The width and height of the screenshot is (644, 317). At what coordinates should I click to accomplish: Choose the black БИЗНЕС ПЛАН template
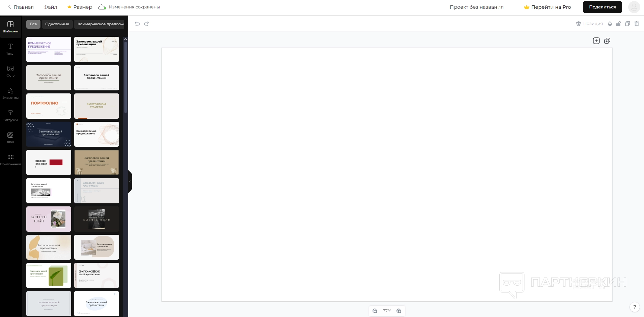click(96, 219)
